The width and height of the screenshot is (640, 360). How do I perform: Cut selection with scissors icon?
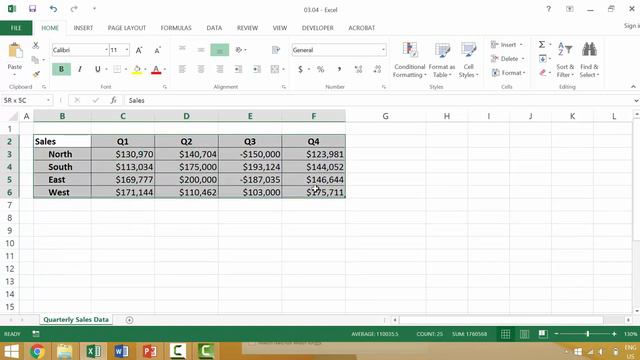click(x=36, y=45)
